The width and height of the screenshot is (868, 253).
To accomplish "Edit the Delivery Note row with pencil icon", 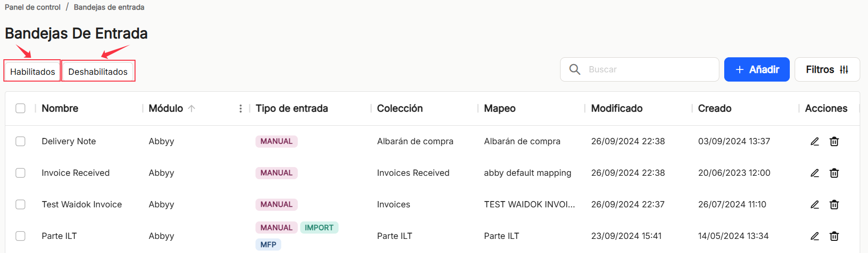I will pyautogui.click(x=815, y=141).
